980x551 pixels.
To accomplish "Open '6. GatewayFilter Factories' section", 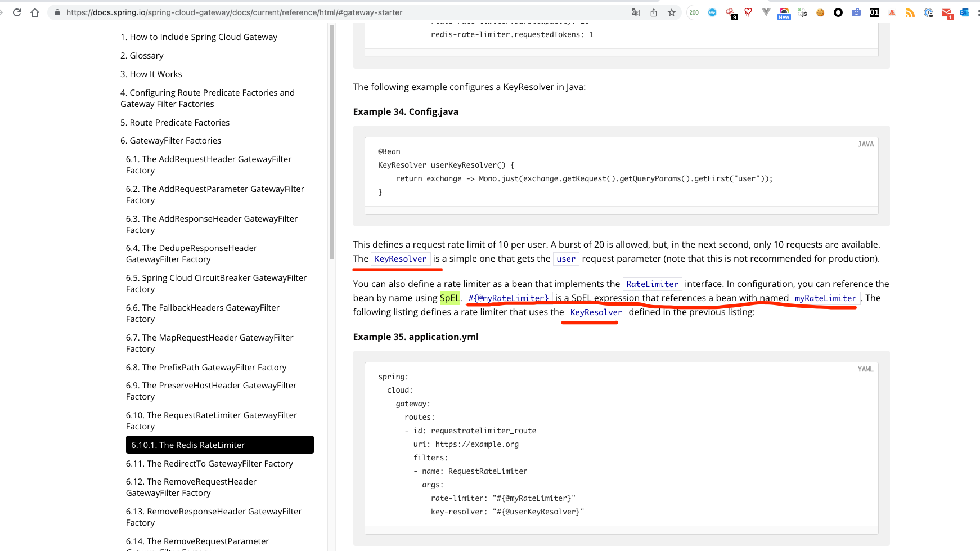I will [170, 141].
